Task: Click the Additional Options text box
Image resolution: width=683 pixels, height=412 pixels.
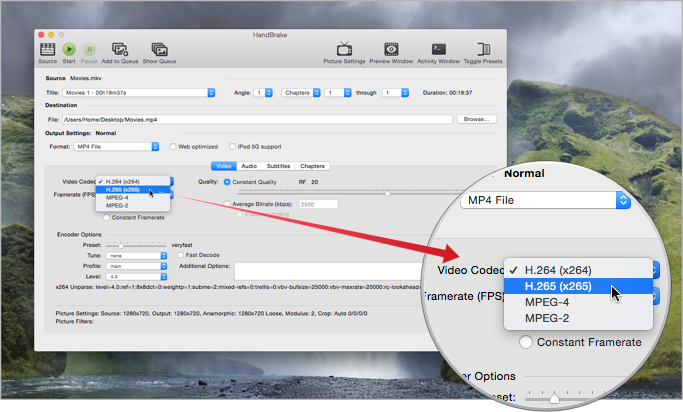Action: coord(329,271)
